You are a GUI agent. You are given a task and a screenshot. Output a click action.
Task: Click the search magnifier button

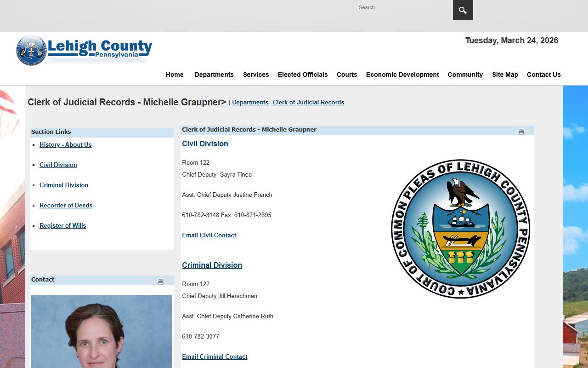(x=463, y=10)
